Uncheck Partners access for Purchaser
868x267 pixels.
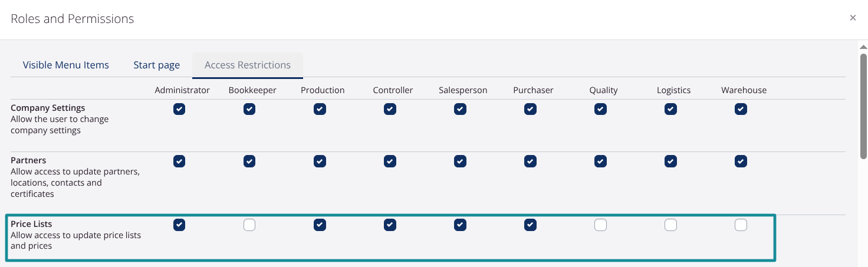click(530, 161)
